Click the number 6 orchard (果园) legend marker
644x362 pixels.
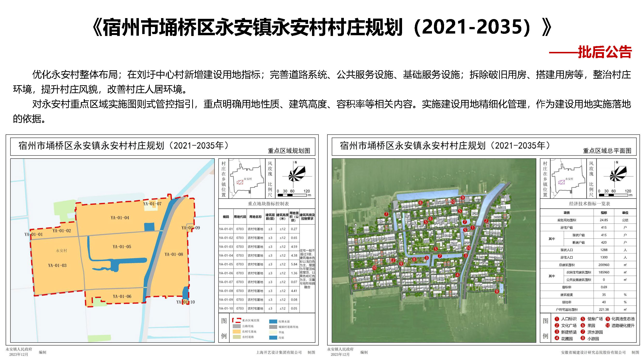click(x=583, y=325)
